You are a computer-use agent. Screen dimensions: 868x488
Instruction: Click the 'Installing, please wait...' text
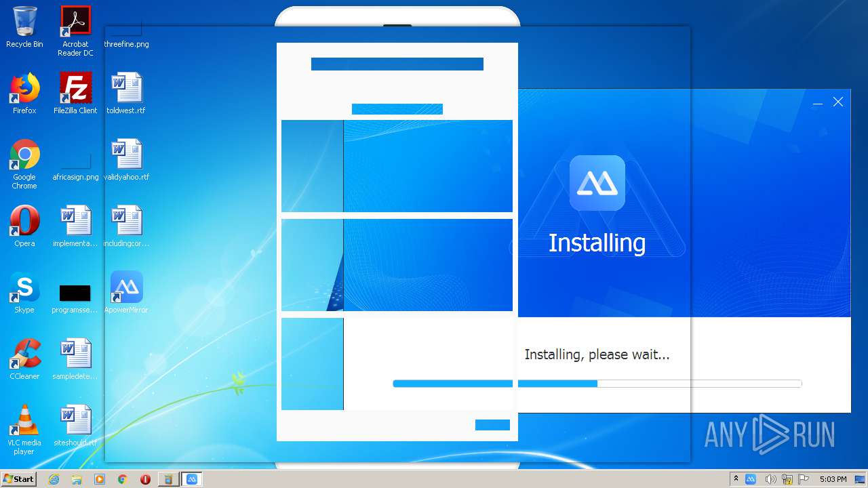[597, 354]
